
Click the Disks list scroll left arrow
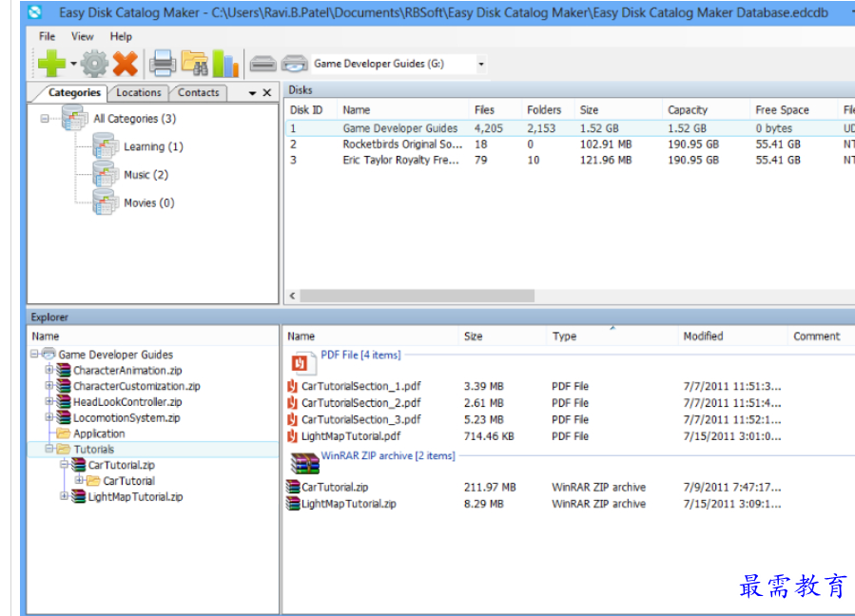tap(292, 296)
